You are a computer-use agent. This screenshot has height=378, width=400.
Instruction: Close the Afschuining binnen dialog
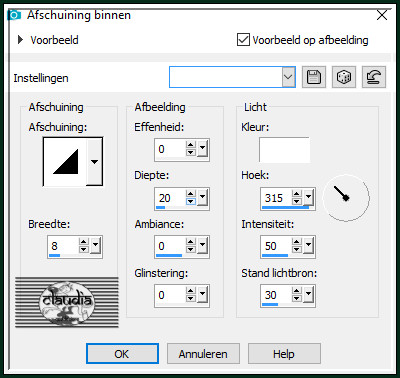[382, 15]
